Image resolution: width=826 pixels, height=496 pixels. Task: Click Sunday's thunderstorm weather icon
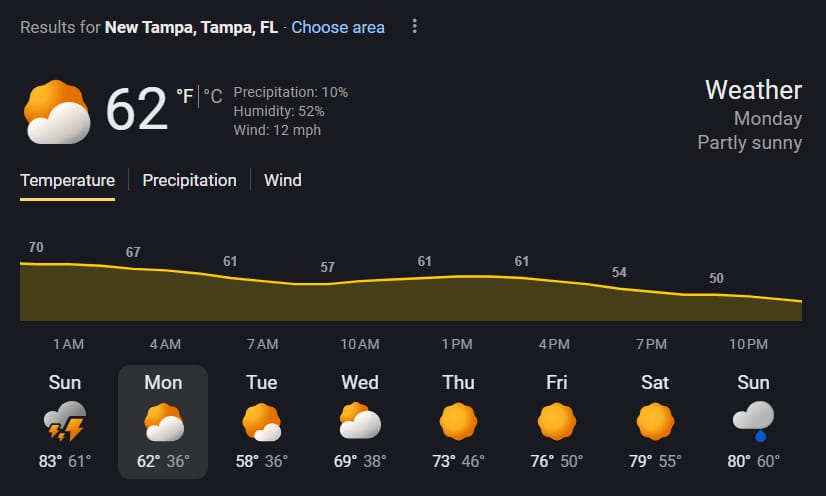66,421
